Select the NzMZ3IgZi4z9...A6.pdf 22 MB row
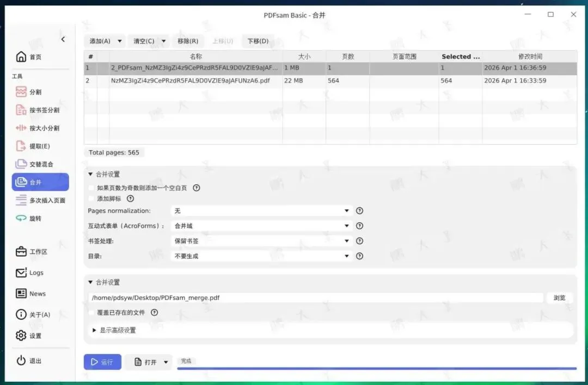This screenshot has height=385, width=588. 330,80
